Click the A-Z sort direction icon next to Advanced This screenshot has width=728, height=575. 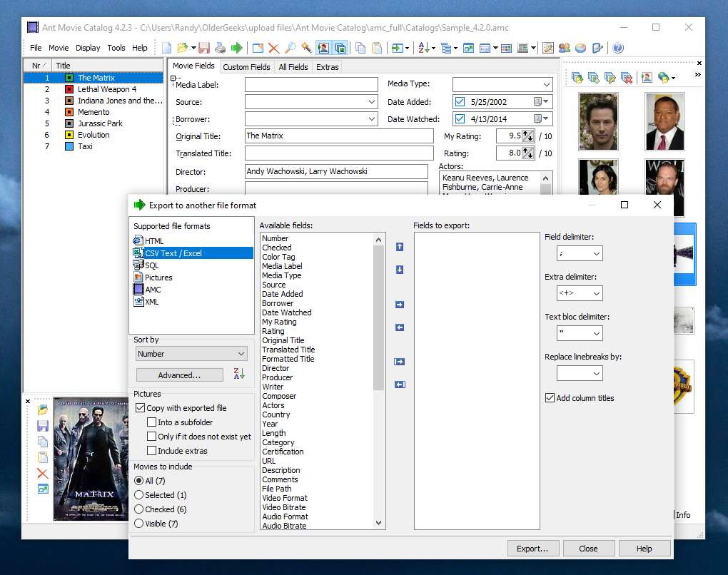[x=239, y=374]
